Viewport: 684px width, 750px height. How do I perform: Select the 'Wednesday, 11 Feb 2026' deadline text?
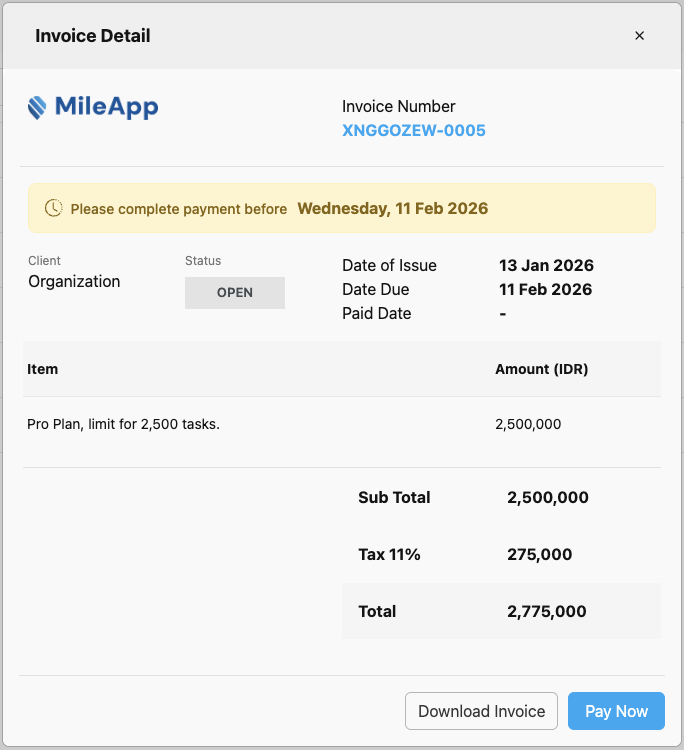click(393, 209)
